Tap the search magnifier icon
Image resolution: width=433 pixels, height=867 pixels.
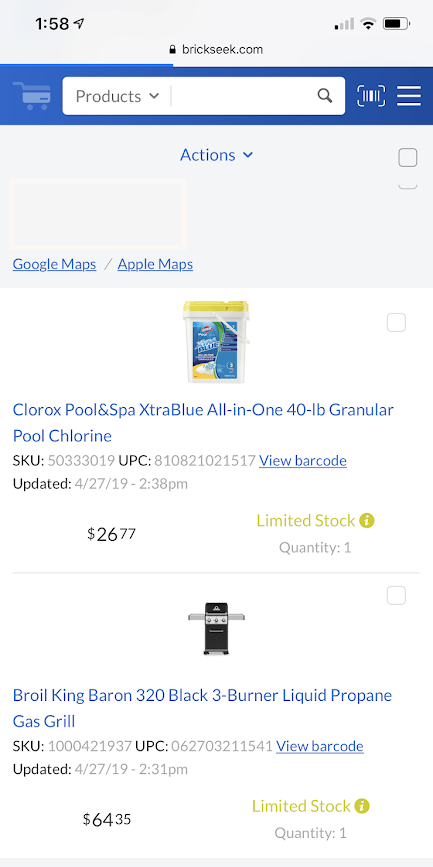pos(325,96)
